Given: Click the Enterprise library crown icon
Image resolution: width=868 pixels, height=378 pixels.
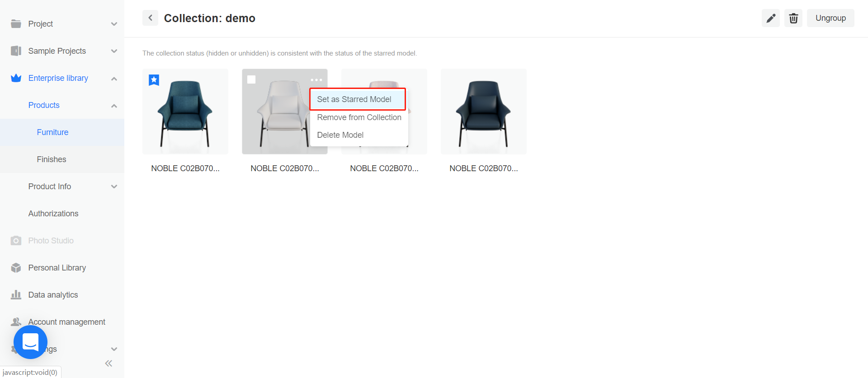Looking at the screenshot, I should 16,78.
